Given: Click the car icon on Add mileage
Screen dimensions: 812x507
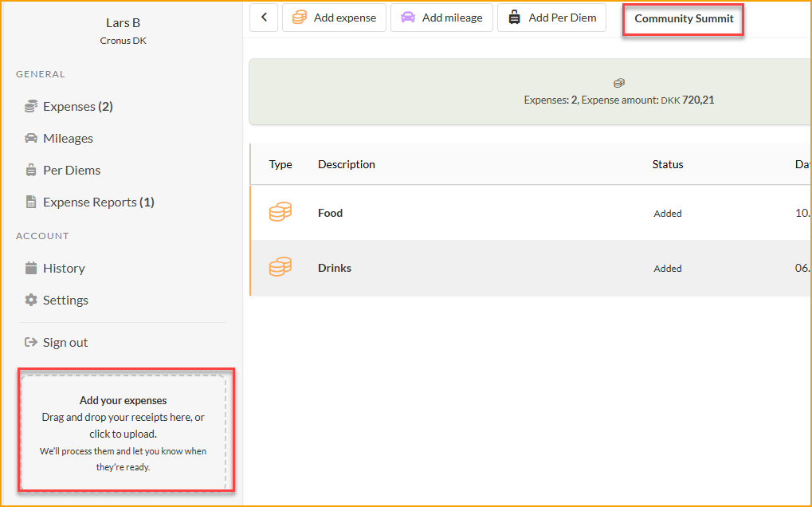Looking at the screenshot, I should pyautogui.click(x=408, y=18).
